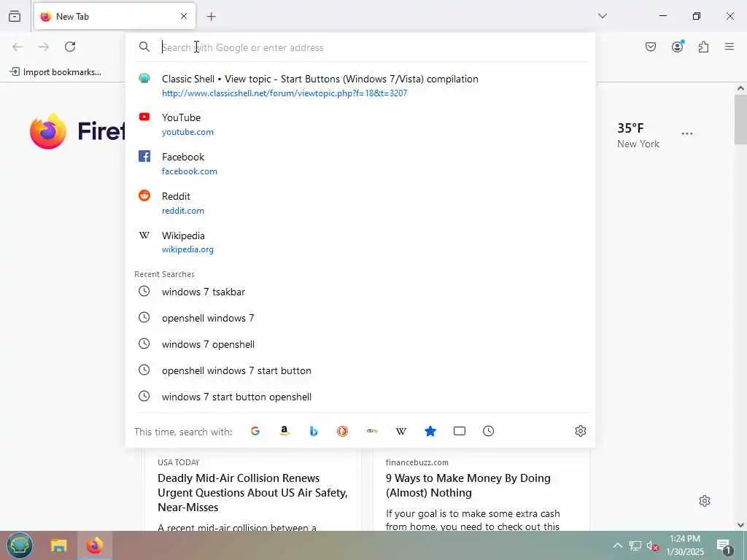Search bookmarks with the star icon

coord(430,431)
